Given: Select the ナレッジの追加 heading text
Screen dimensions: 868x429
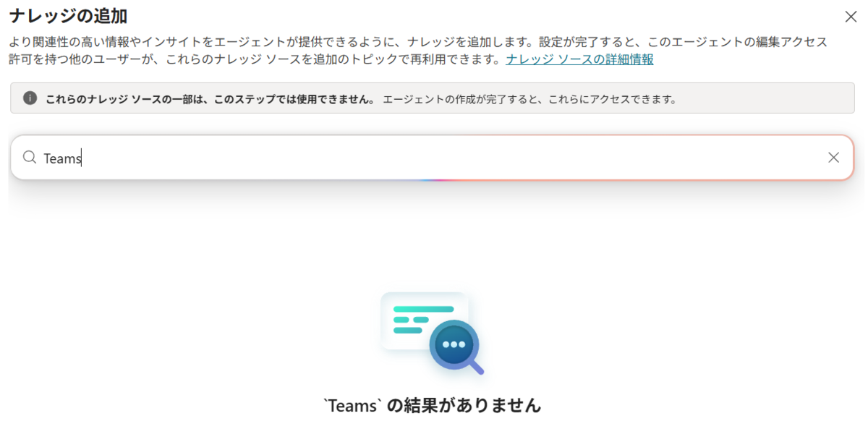Looking at the screenshot, I should pos(69,14).
